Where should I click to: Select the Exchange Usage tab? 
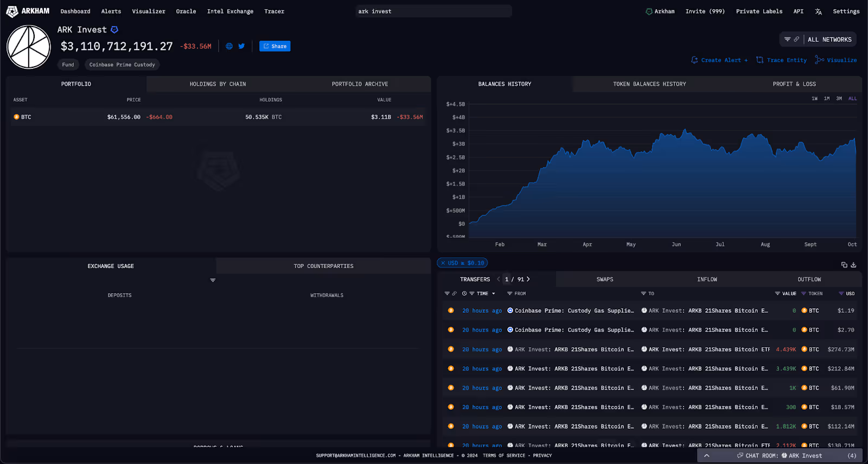[111, 266]
